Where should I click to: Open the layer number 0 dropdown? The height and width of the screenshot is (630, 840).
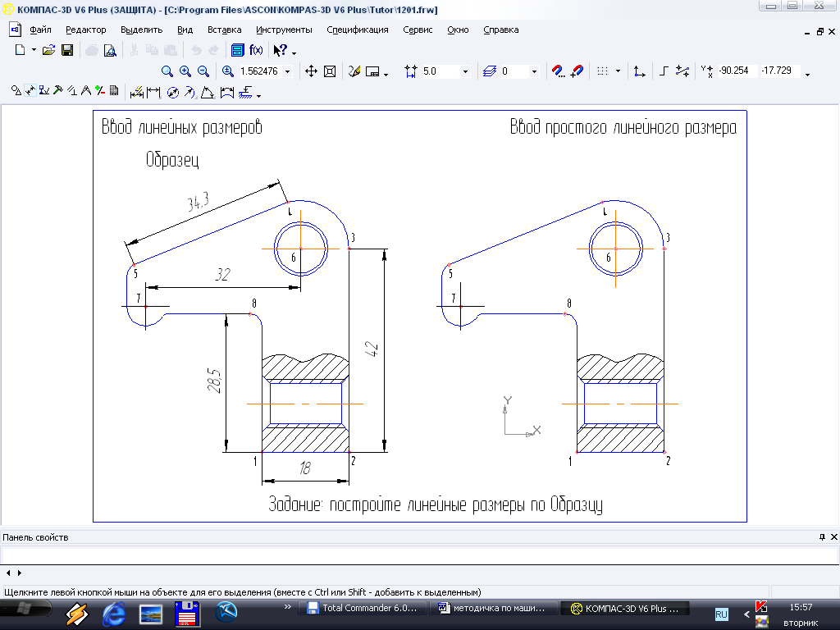[533, 71]
